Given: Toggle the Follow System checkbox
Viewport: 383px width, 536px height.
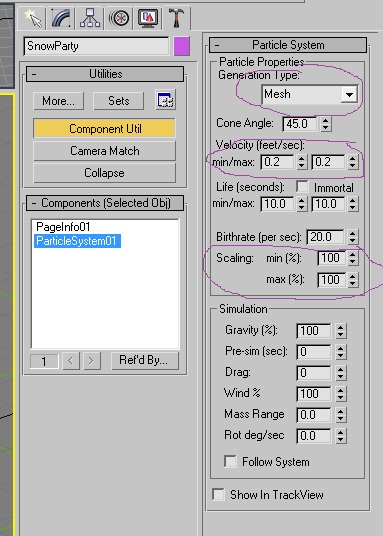Looking at the screenshot, I should pyautogui.click(x=230, y=461).
